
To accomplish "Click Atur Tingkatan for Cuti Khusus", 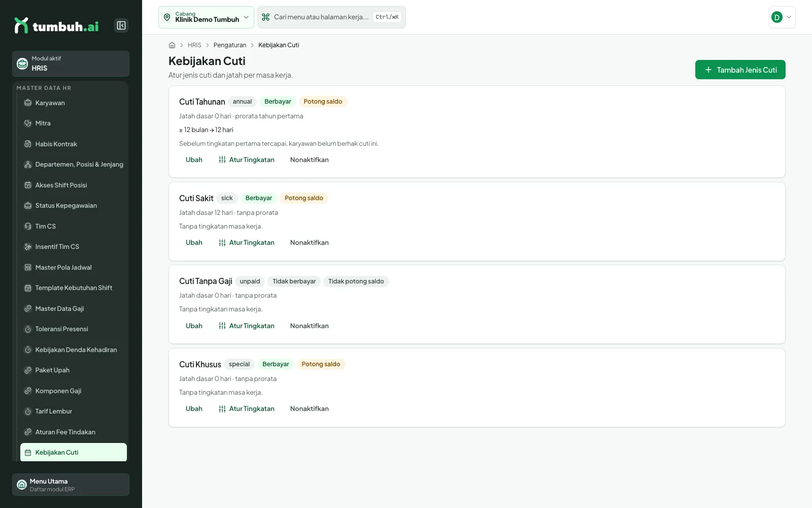I will pos(247,409).
